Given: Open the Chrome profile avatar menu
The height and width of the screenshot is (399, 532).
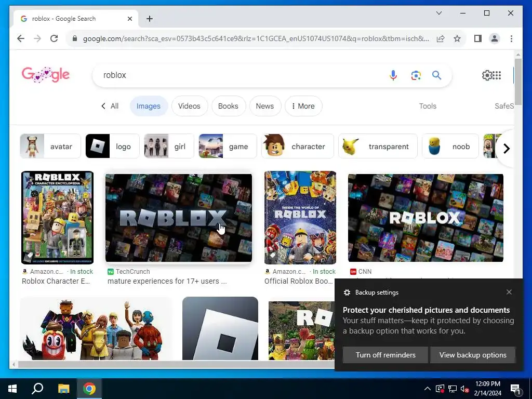Looking at the screenshot, I should tap(495, 38).
